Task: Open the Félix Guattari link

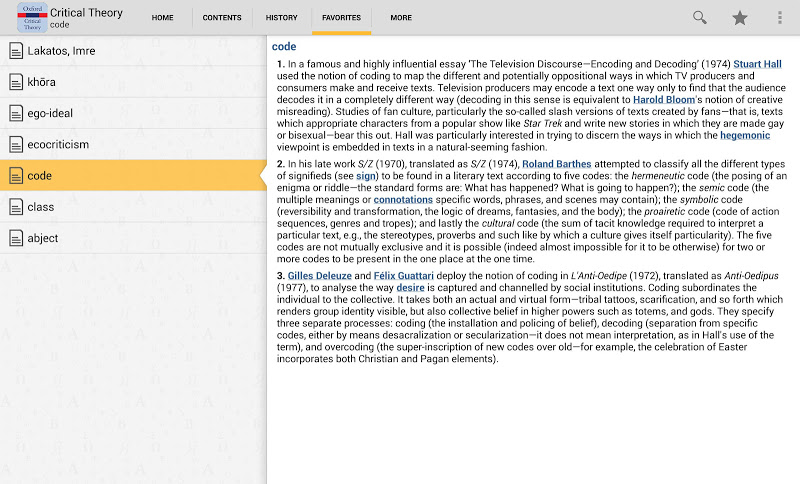Action: click(404, 275)
